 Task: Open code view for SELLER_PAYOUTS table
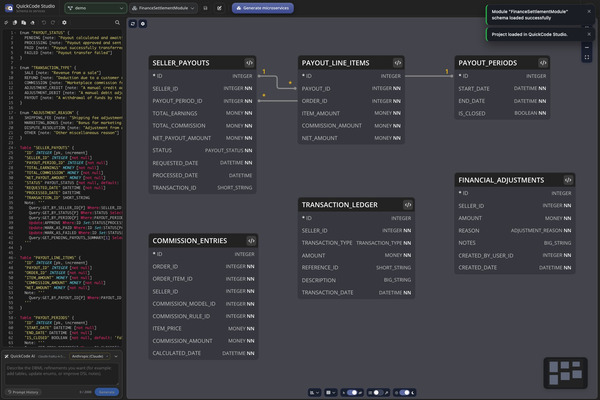coord(249,63)
